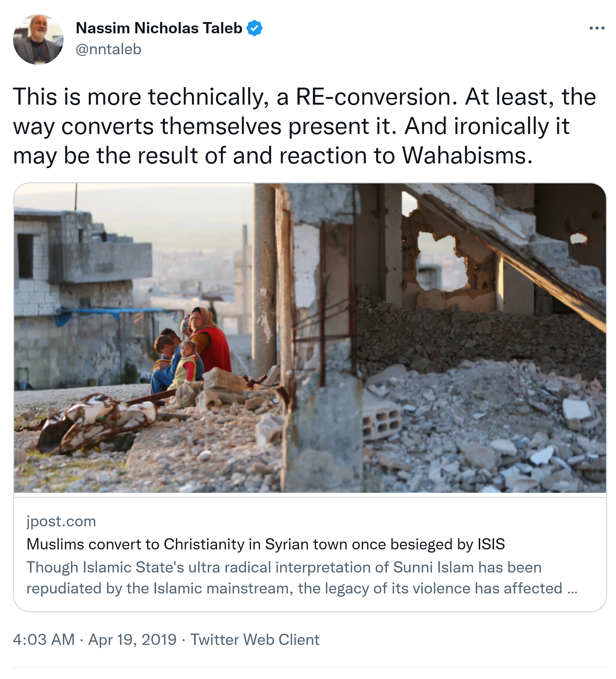This screenshot has height=679, width=616.
Task: Open the headline about Muslims converting to Christianity
Action: pos(265,544)
